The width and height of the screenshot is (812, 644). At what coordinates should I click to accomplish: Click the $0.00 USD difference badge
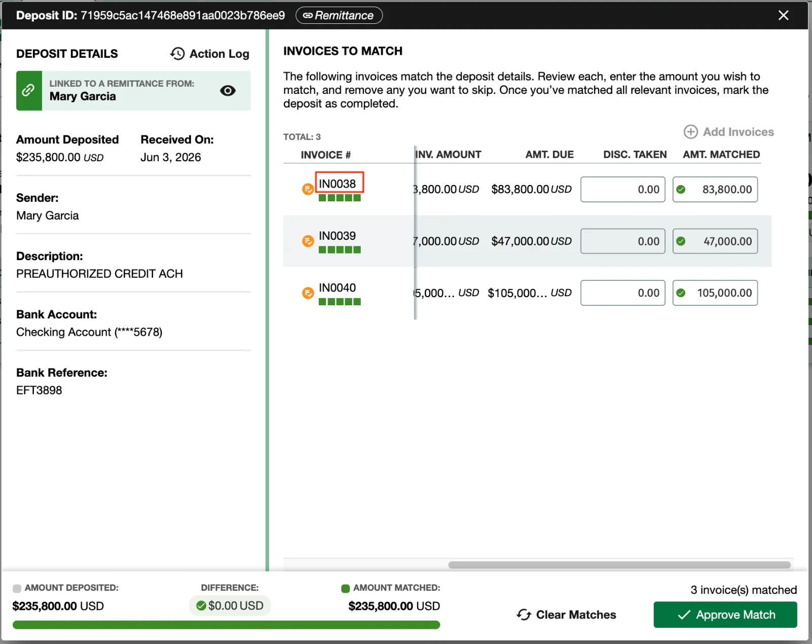(230, 605)
